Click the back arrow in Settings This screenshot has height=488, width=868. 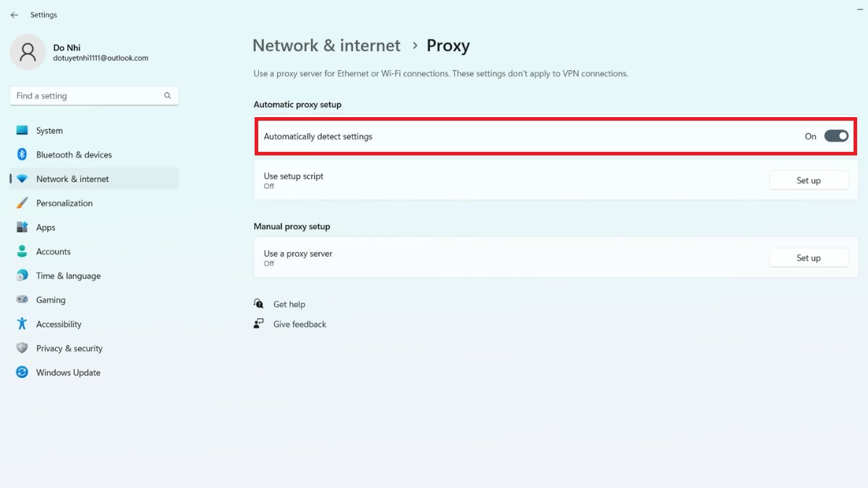tap(14, 14)
